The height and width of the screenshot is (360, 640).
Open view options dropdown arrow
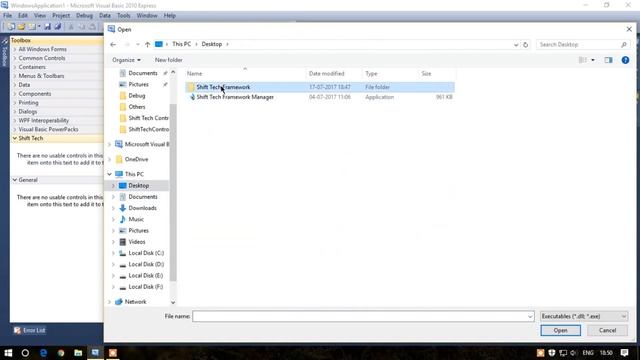coord(593,60)
